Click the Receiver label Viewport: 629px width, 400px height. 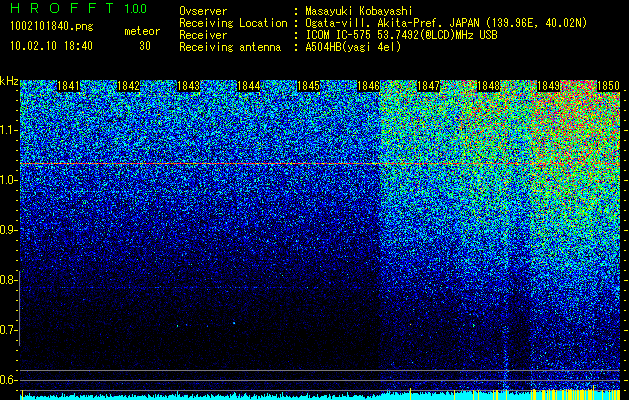[x=203, y=35]
